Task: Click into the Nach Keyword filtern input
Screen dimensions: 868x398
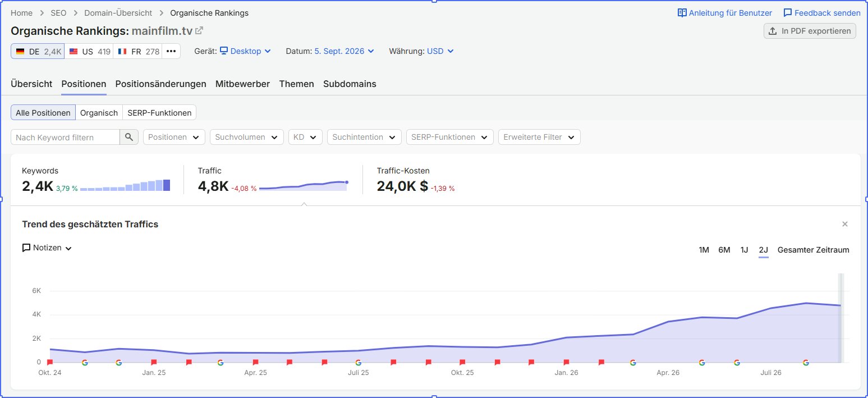Action: [x=65, y=137]
